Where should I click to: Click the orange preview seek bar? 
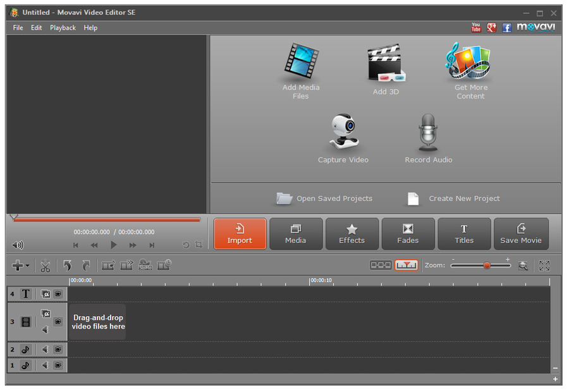pyautogui.click(x=107, y=219)
